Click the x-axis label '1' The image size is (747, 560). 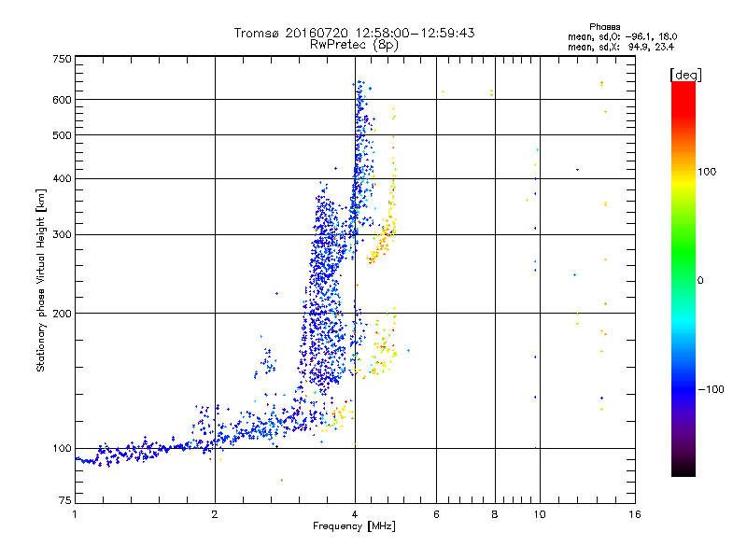click(x=75, y=514)
